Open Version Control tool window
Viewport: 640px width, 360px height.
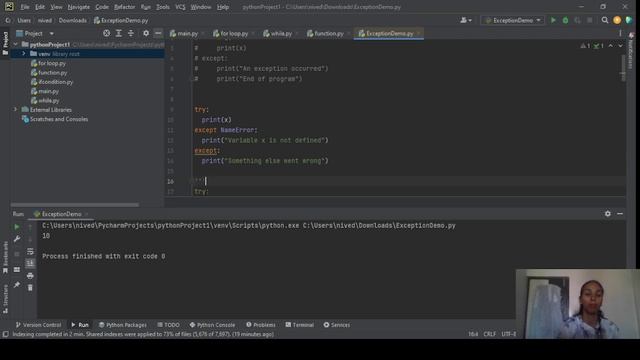38,325
